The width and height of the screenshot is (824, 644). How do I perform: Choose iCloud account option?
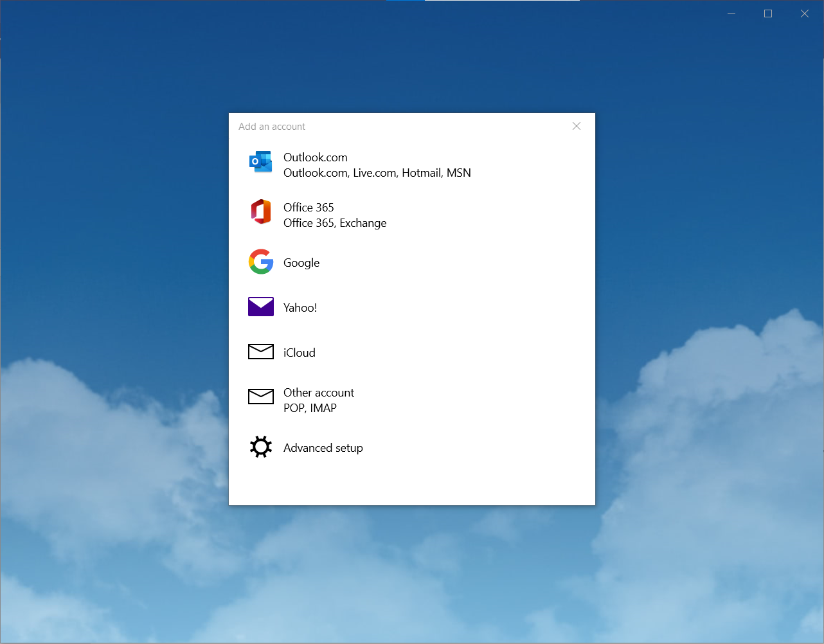tap(412, 353)
